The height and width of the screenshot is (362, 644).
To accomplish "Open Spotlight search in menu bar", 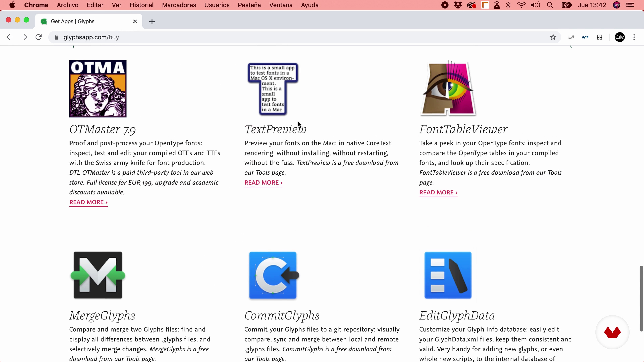I will 550,5.
